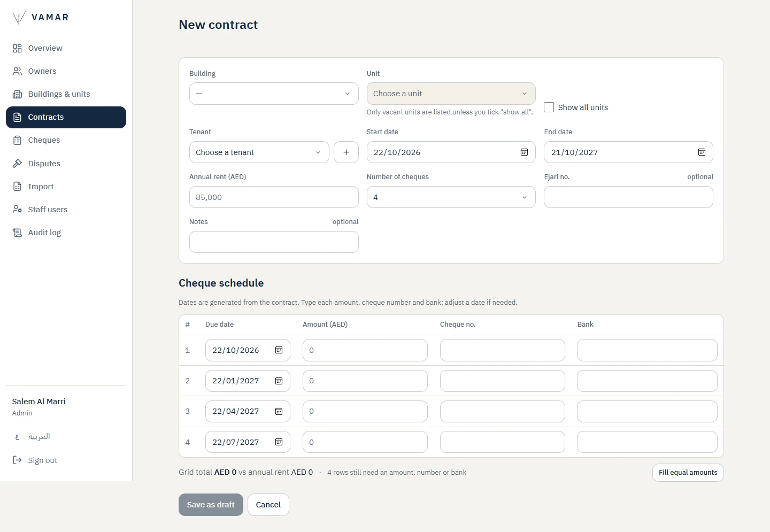Click the Bank field in row 1
Viewport: 770px width, 532px height.
point(647,350)
